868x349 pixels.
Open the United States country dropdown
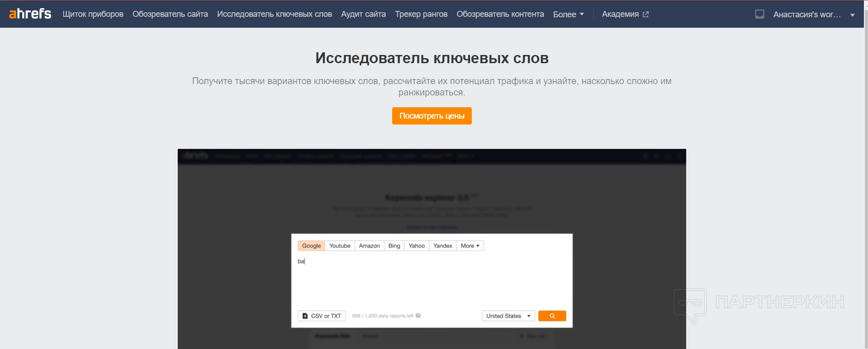pyautogui.click(x=508, y=316)
